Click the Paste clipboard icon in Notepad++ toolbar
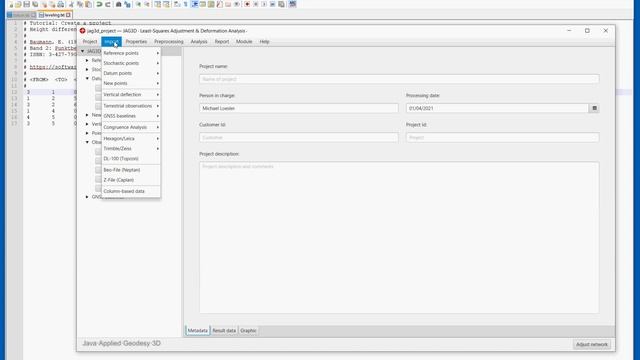 click(x=88, y=4)
